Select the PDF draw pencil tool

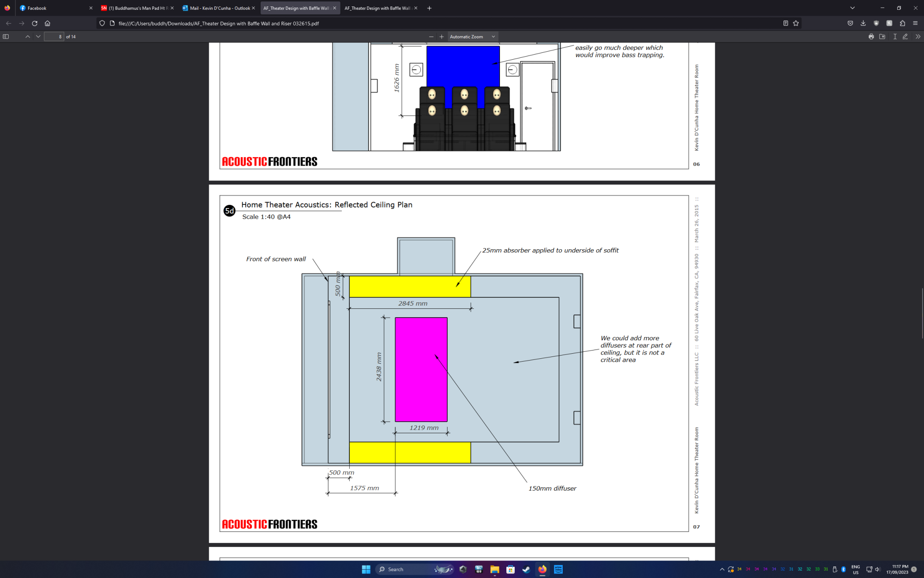pyautogui.click(x=906, y=37)
